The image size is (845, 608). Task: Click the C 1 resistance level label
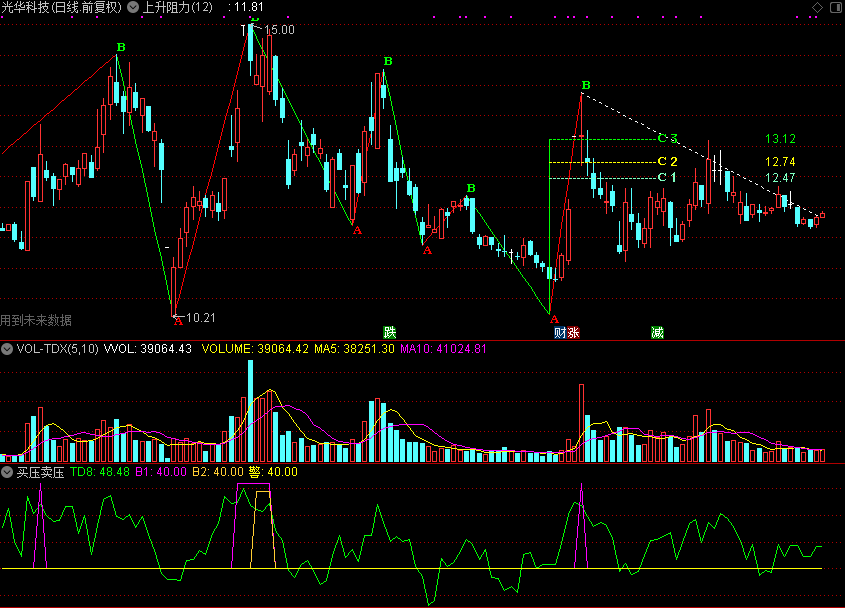667,177
